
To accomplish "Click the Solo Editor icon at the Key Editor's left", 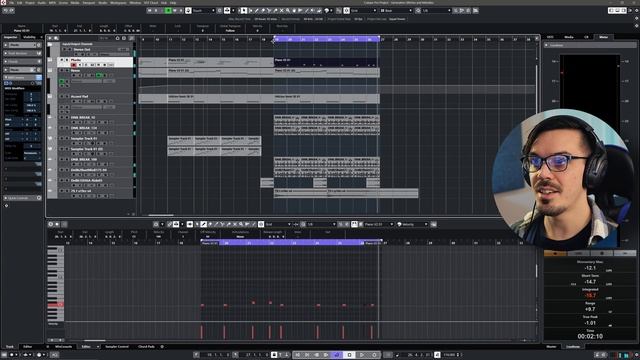I will (x=51, y=224).
